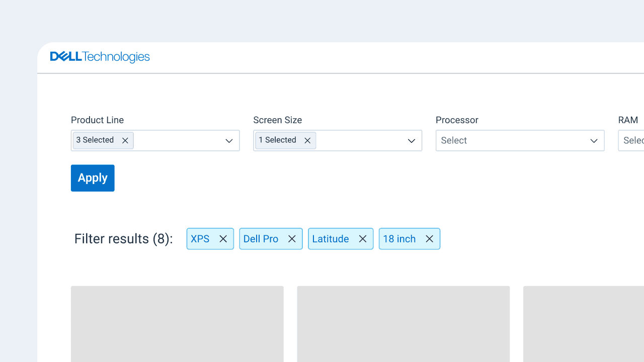
Task: Click the Dell Pro filter tag label
Action: (261, 239)
